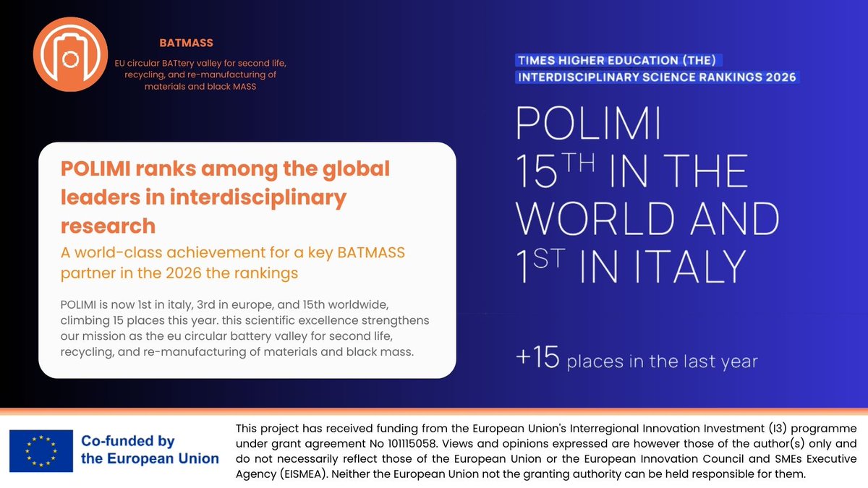
Task: Click the "POLIMI ranks among the global leaders" headline
Action: pos(226,197)
